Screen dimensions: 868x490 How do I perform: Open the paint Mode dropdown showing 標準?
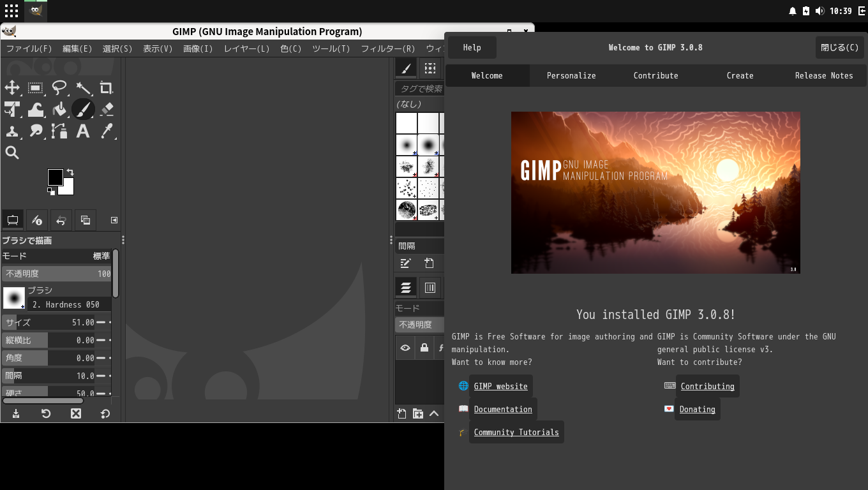click(x=56, y=256)
